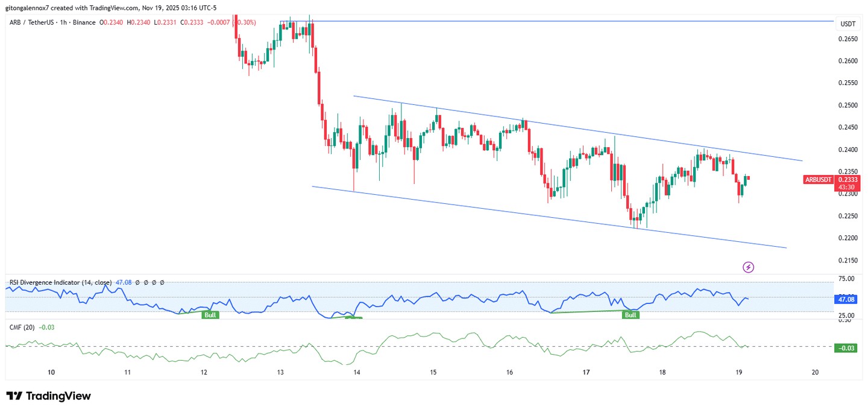This screenshot has height=412, width=868.
Task: Click the RSI Divergence Indicator legend title
Action: click(59, 282)
